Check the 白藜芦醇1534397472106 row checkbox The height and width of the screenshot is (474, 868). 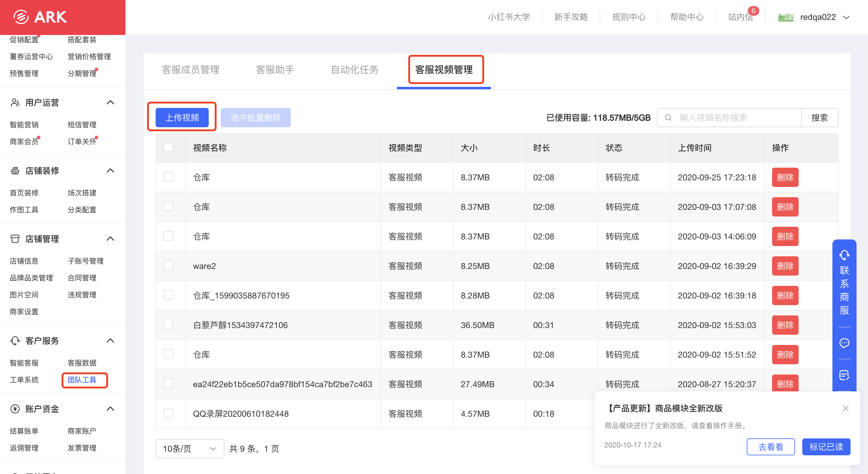coord(168,324)
